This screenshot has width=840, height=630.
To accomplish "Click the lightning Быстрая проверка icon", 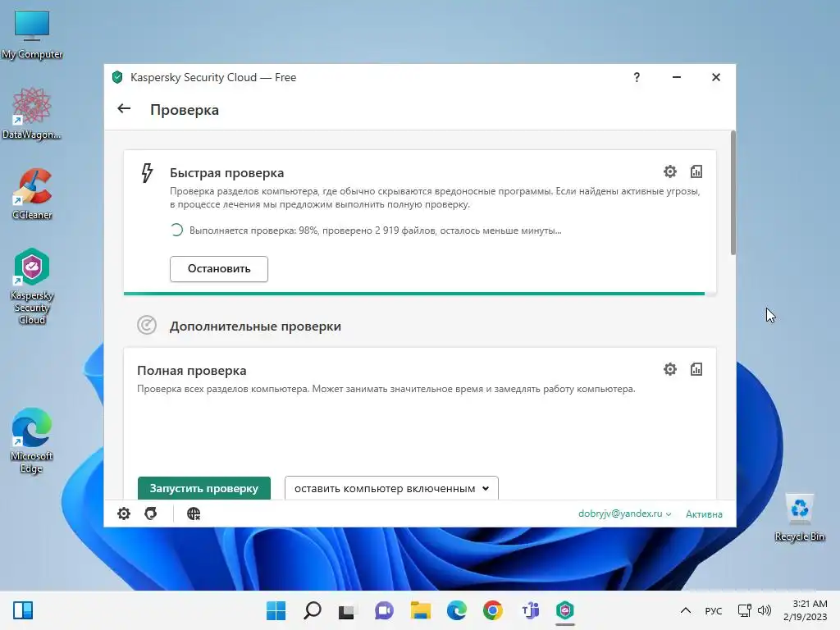I will [x=147, y=173].
